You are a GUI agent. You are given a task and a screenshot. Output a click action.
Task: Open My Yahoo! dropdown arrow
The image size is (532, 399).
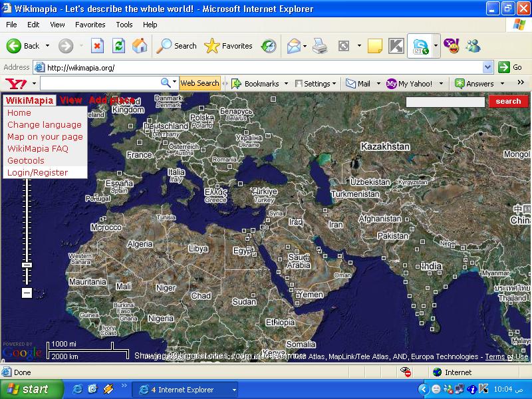(x=441, y=84)
